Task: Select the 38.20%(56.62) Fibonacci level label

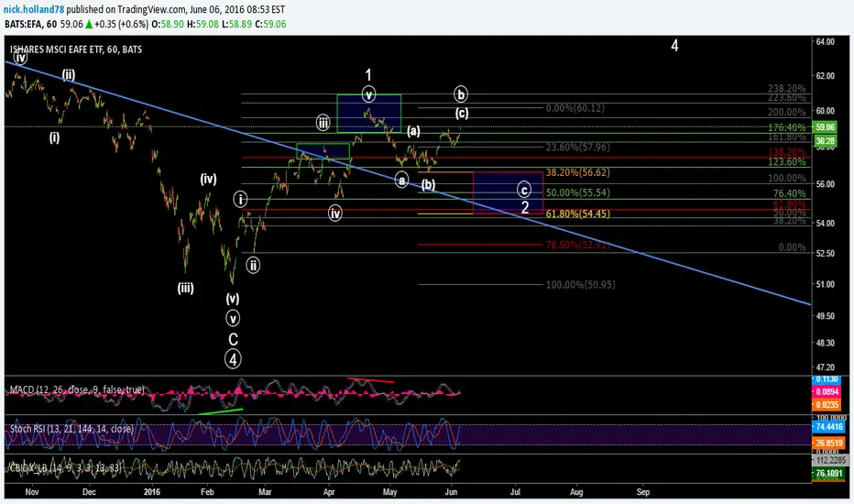Action: (578, 172)
